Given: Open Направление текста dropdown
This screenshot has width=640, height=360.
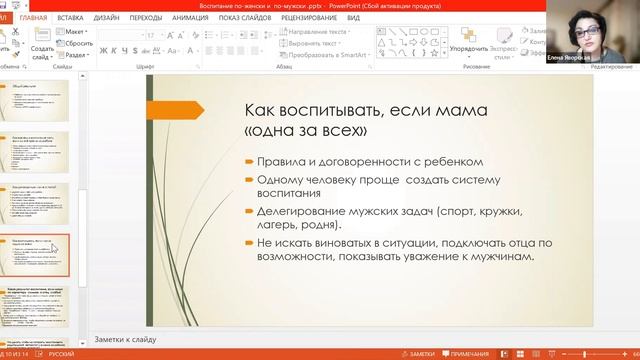Looking at the screenshot, I should pos(315,31).
